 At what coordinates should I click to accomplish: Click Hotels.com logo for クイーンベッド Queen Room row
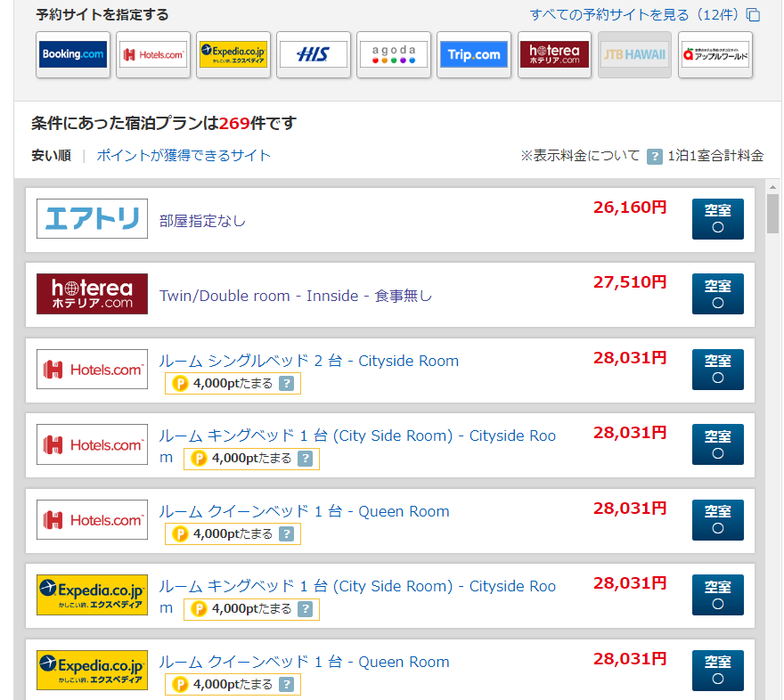click(92, 519)
